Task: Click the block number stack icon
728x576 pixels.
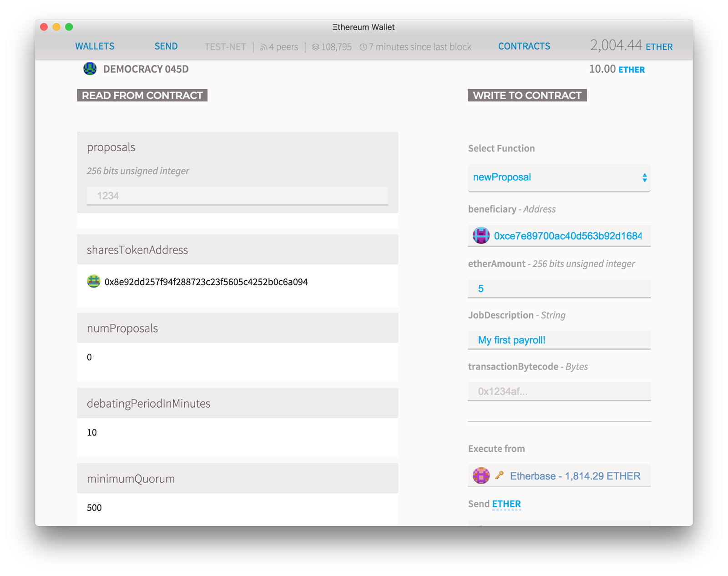Action: click(x=315, y=47)
